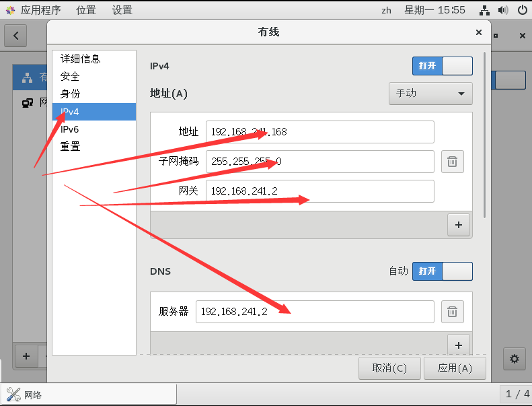Click the volume speaker icon in the top bar
532x406 pixels.
pos(502,10)
